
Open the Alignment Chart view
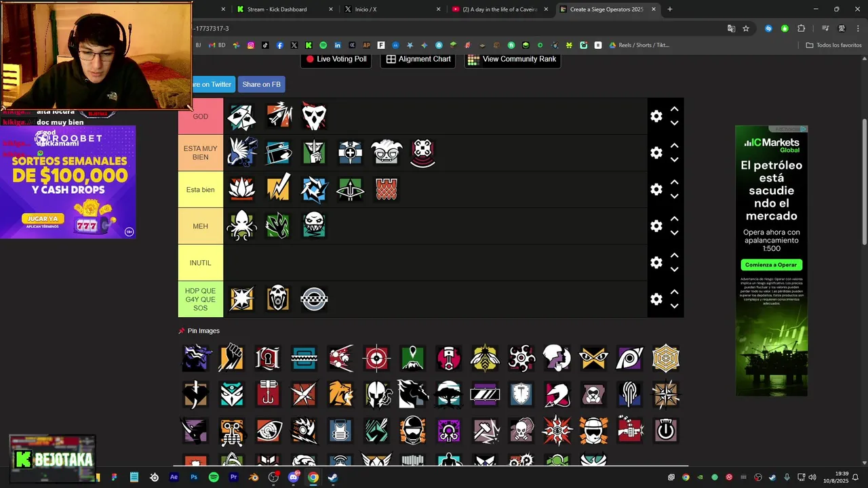pyautogui.click(x=418, y=59)
